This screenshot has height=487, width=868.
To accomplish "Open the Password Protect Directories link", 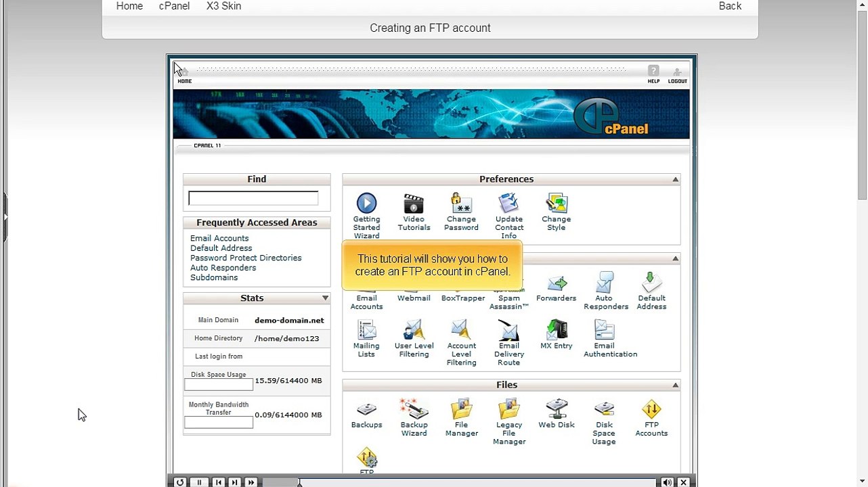I will pos(246,258).
